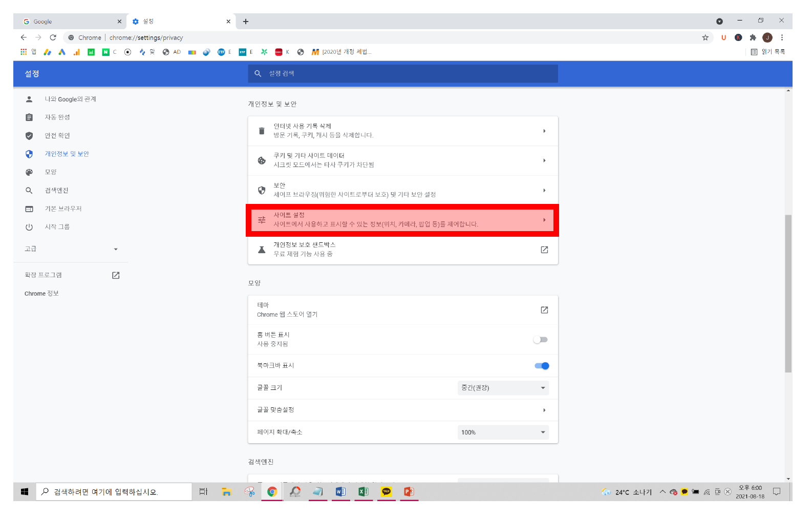Click the profile avatar J icon

click(x=767, y=37)
